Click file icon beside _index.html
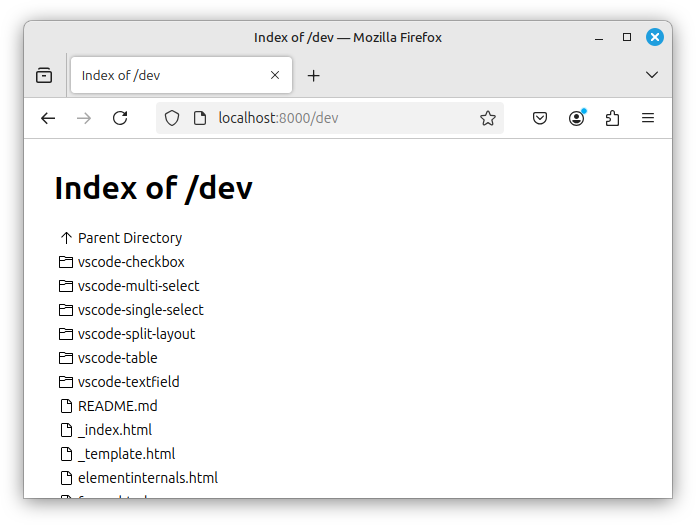This screenshot has width=696, height=525. point(66,430)
